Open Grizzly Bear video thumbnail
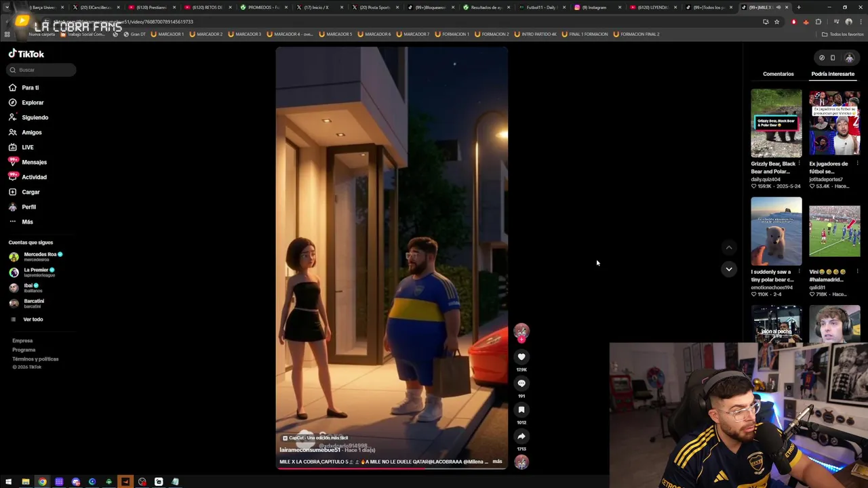Viewport: 868px width, 488px height. click(x=776, y=123)
